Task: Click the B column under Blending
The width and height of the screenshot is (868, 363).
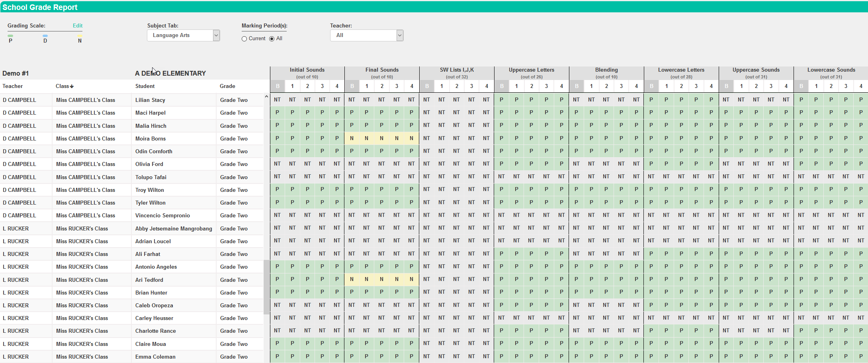Action: pyautogui.click(x=577, y=86)
